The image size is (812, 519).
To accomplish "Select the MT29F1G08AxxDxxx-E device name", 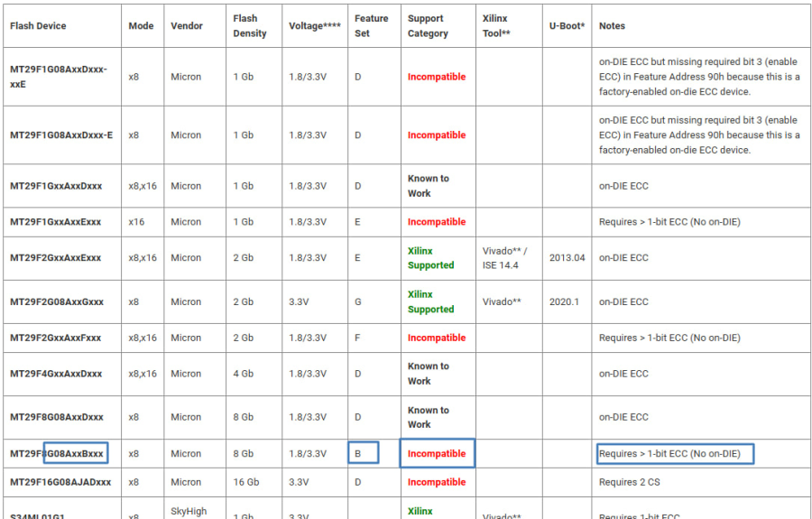I will [61, 135].
